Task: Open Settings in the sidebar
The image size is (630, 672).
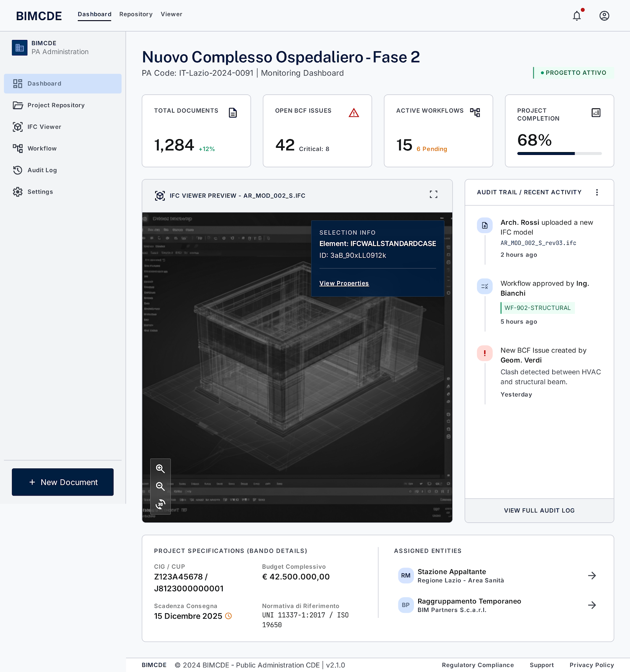Action: pos(63,192)
